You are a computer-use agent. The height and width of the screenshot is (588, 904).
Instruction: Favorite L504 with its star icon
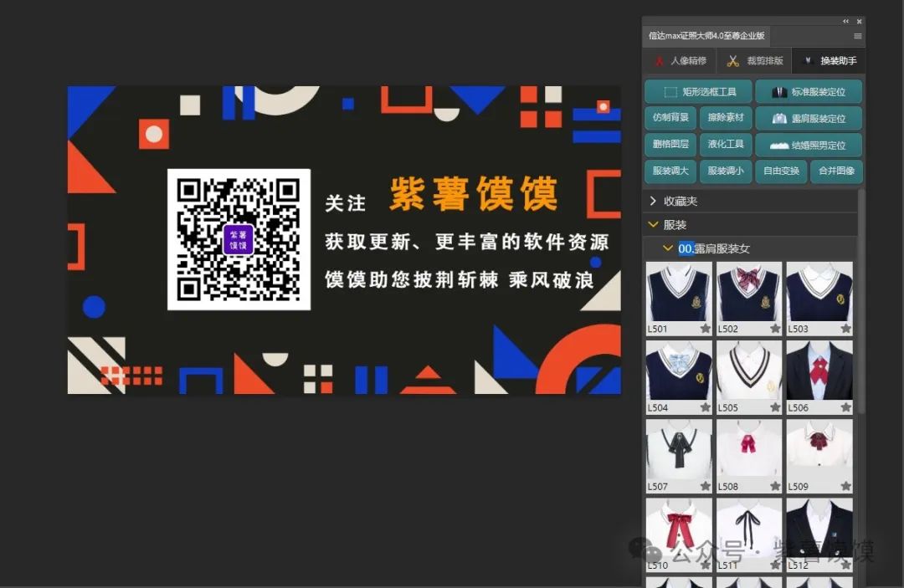click(x=705, y=407)
